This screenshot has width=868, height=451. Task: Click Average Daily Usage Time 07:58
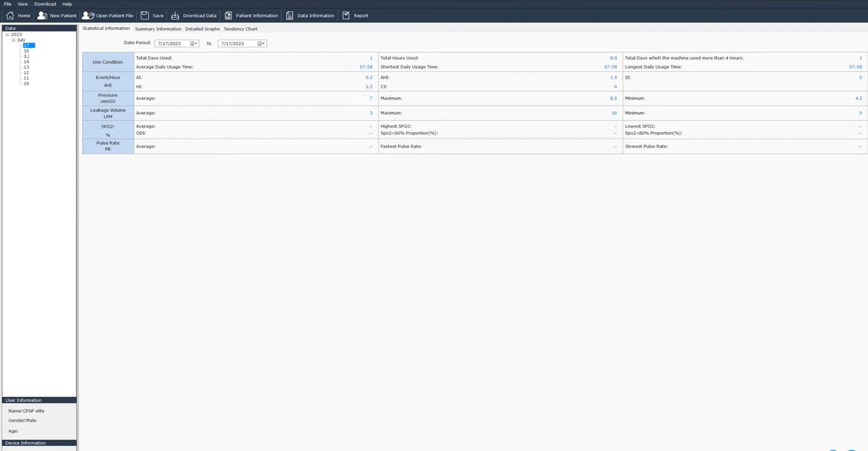(366, 67)
